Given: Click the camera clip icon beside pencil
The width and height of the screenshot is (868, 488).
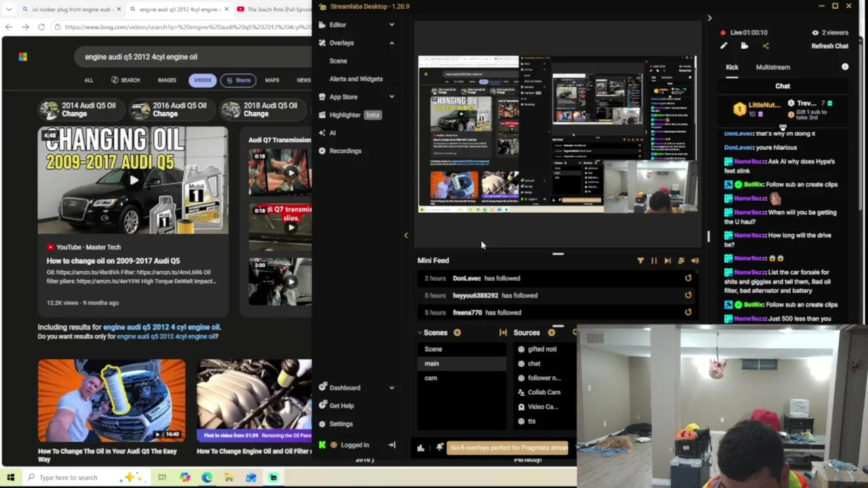Looking at the screenshot, I should 745,46.
